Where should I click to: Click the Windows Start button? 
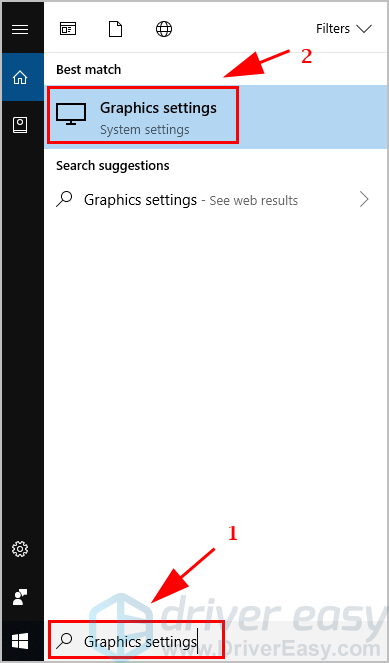point(20,642)
